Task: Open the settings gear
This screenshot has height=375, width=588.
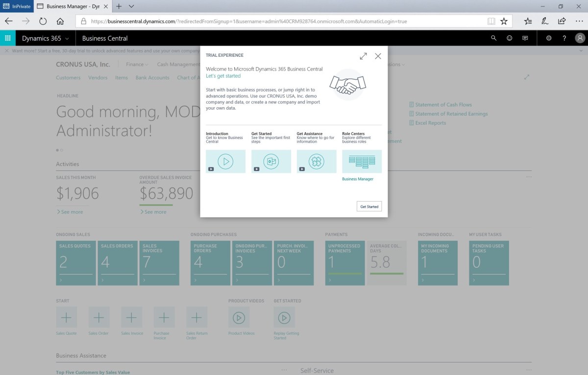Action: 548,38
